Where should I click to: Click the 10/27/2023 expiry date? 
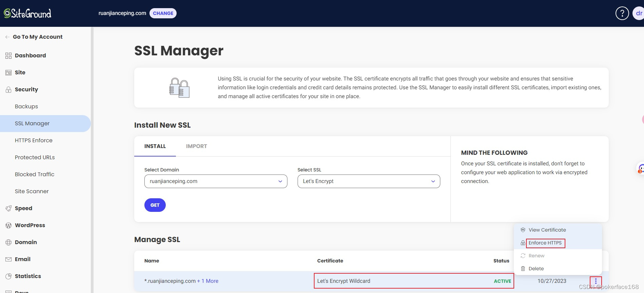pos(552,281)
